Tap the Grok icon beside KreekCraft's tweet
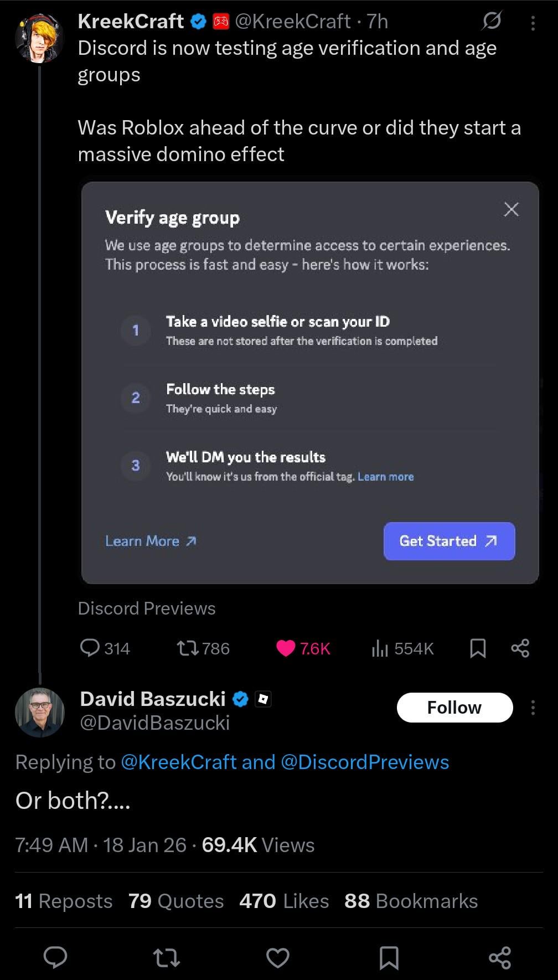558x980 pixels. point(492,22)
